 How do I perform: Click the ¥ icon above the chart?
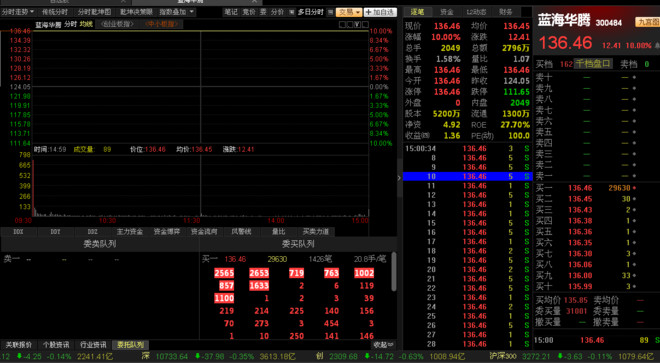tap(357, 24)
